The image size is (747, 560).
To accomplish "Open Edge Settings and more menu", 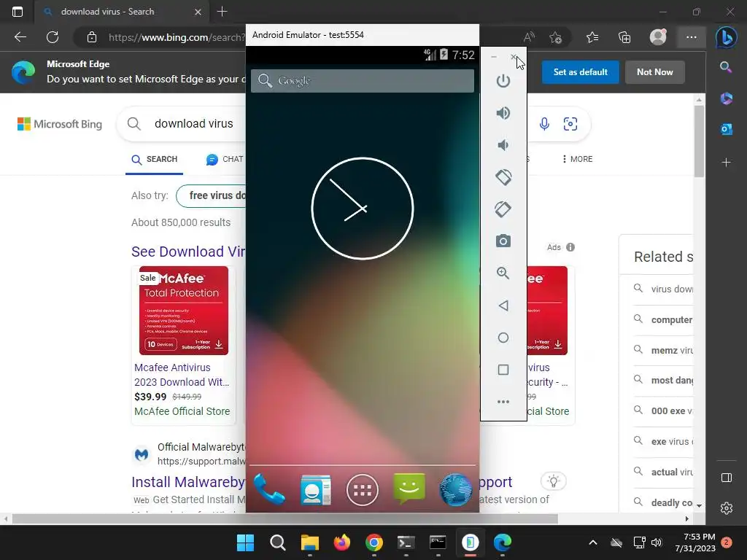I will point(692,37).
